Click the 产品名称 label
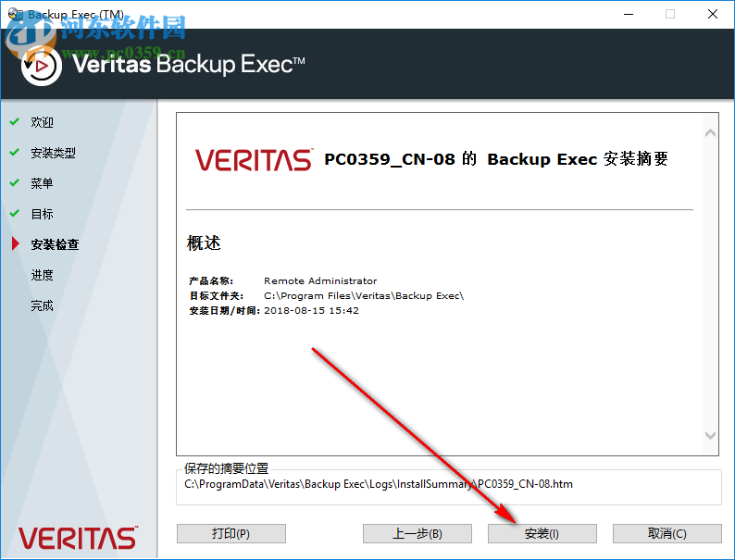This screenshot has height=560, width=735. 211,280
